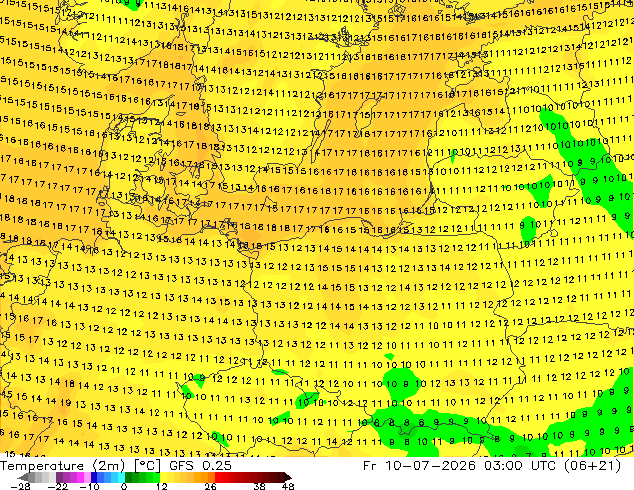
Task: Click the right arrow cap of the color bar
Action: coord(287,477)
